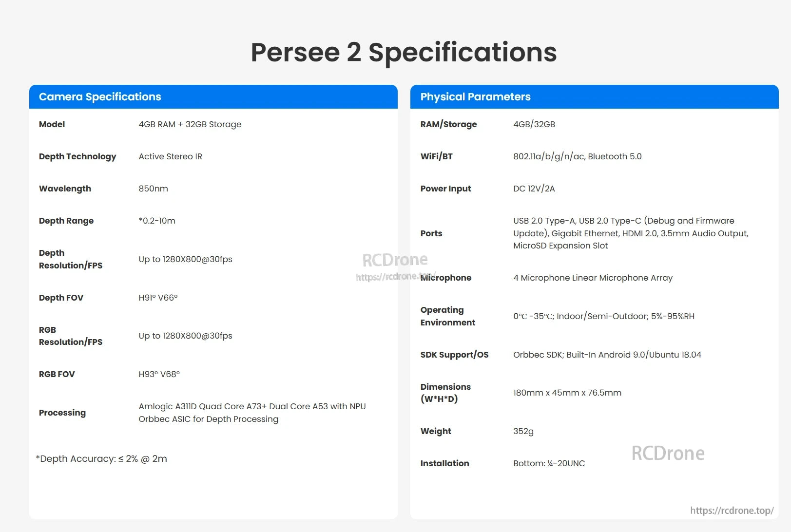Screen dimensions: 791x532
Task: Click the Depth Accuracy footnote
Action: pos(101,459)
